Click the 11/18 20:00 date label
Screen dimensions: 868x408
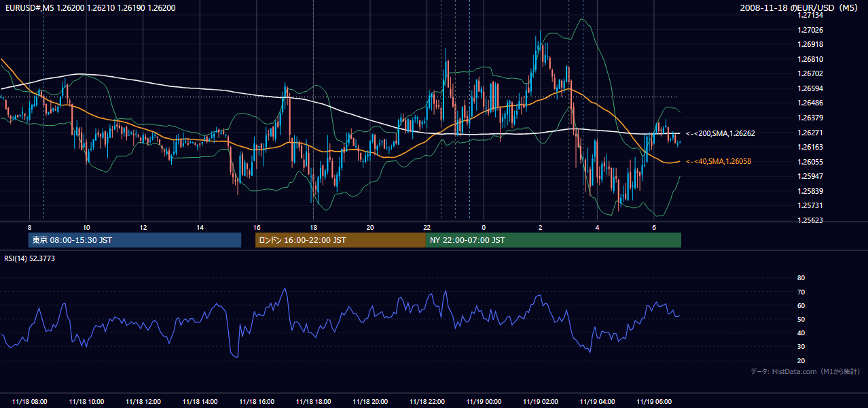370,402
